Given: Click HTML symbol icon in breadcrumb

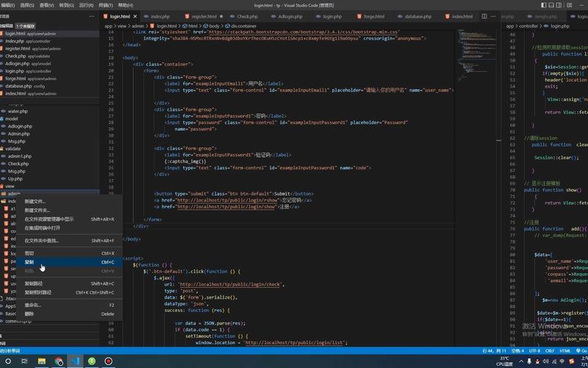Looking at the screenshot, I should pyautogui.click(x=184, y=26).
